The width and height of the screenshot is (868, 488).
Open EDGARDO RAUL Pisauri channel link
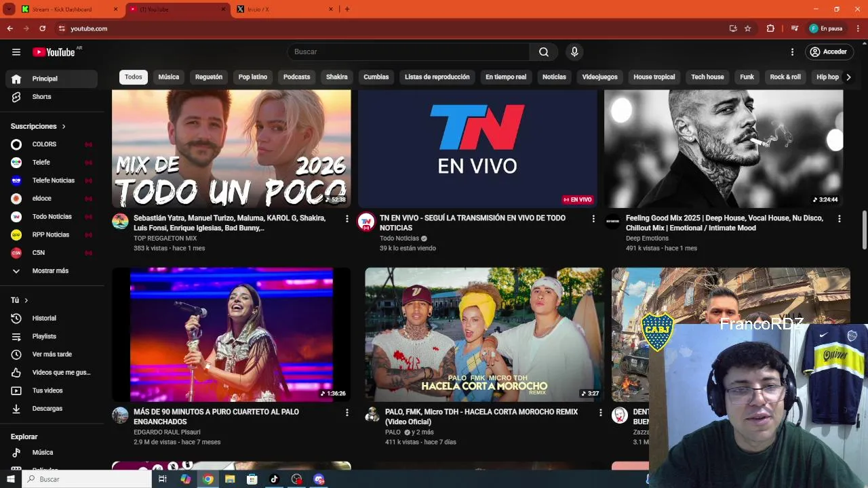click(x=167, y=432)
